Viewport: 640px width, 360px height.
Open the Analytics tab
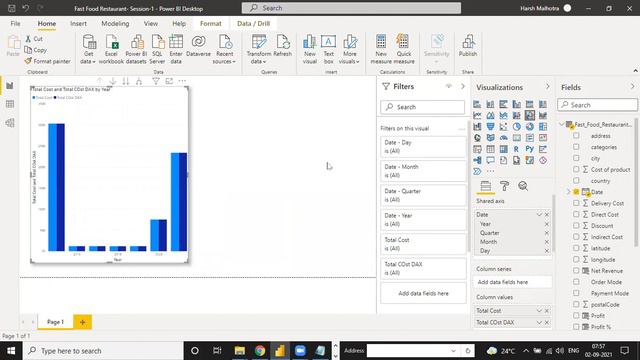point(523,186)
